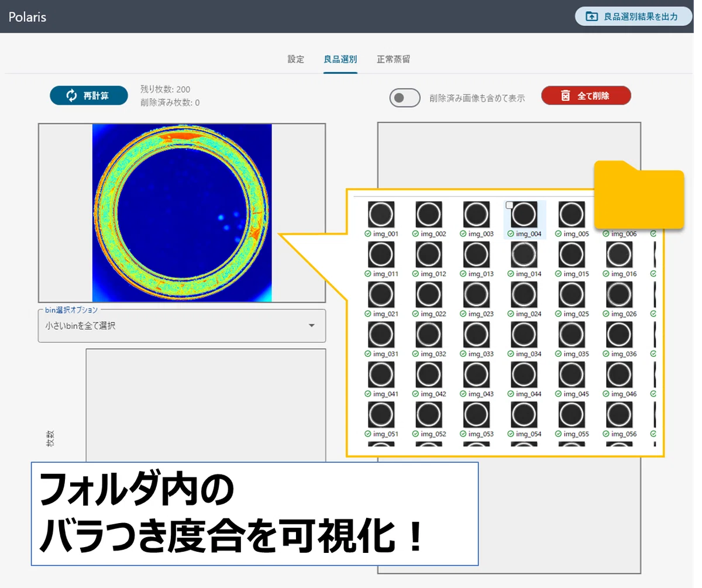This screenshot has height=588, width=702.
Task: Click the 削除済み枚数: 0 text
Action: point(170,102)
